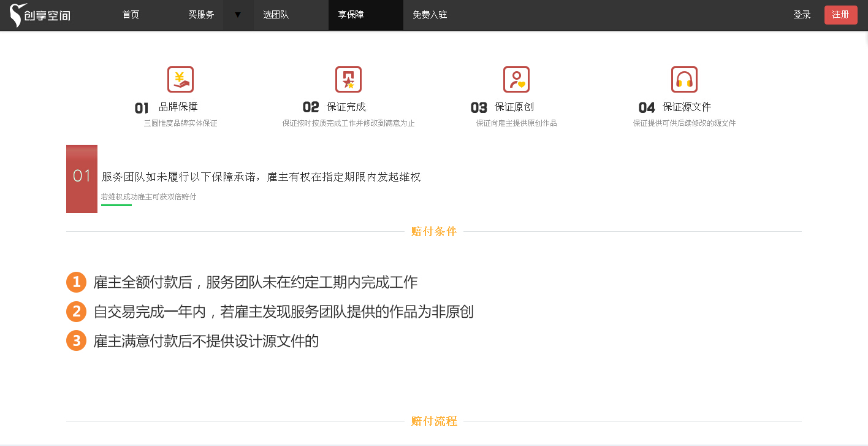Screen dimensions: 868x446
Task: Click orange number 1 circle badge
Action: 76,282
